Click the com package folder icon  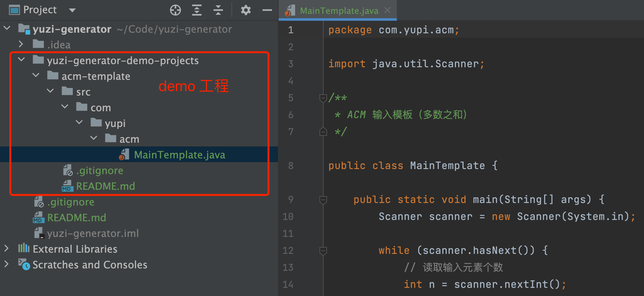pyautogui.click(x=82, y=107)
